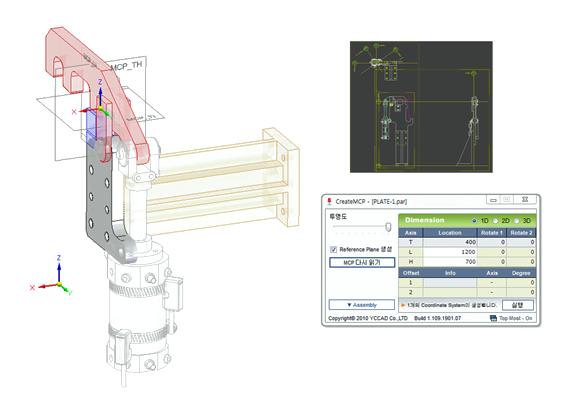Click the Offset 1 Axis cell

(492, 282)
